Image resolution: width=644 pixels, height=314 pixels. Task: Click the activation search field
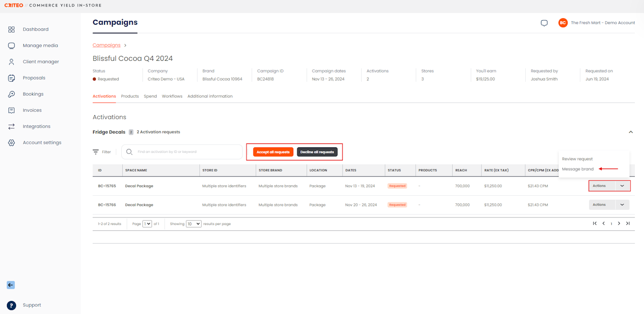186,152
